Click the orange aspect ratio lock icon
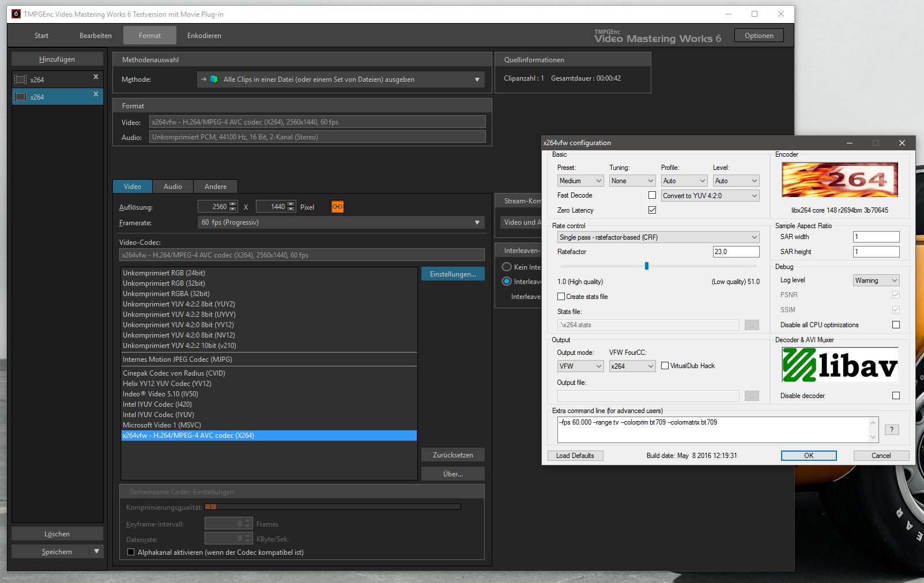This screenshot has width=924, height=583. 338,207
